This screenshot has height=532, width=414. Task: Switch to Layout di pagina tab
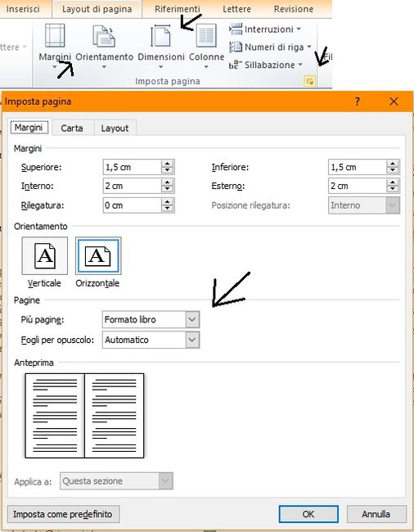click(x=97, y=9)
